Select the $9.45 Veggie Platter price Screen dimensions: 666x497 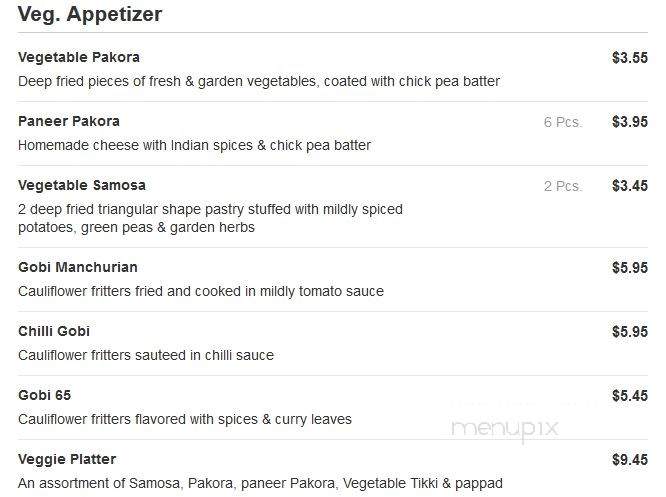[630, 460]
